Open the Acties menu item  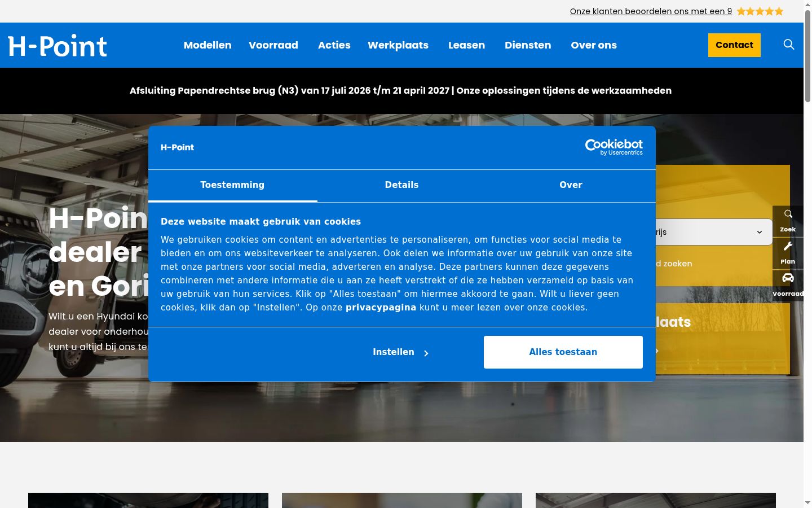pos(334,45)
